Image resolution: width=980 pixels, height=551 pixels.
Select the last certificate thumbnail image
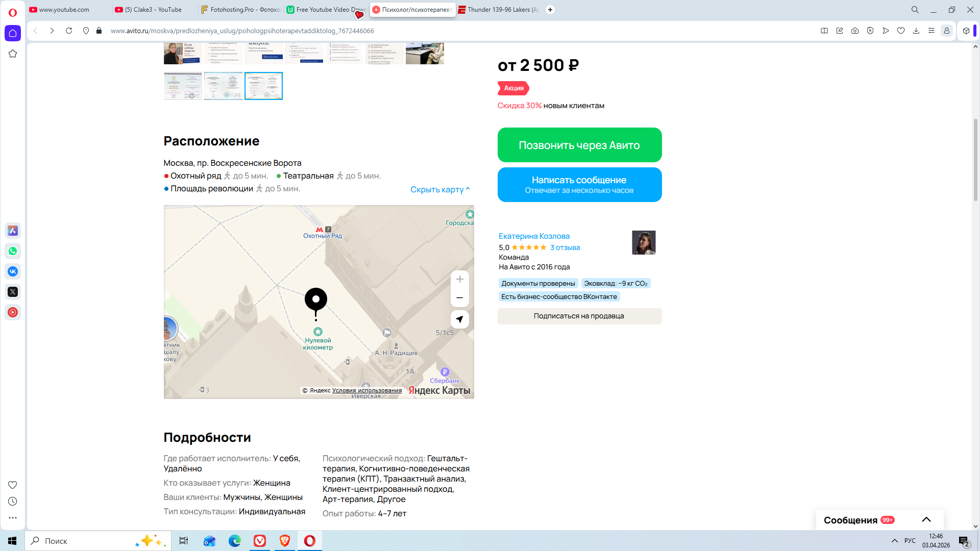pyautogui.click(x=263, y=86)
